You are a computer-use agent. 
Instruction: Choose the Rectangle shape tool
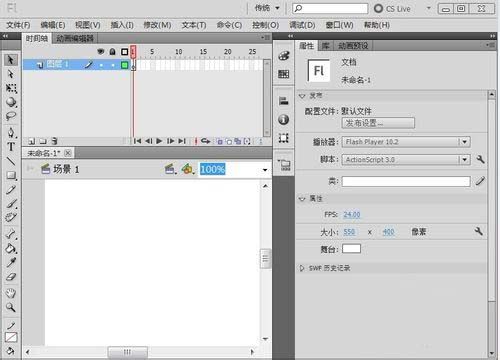[x=11, y=175]
